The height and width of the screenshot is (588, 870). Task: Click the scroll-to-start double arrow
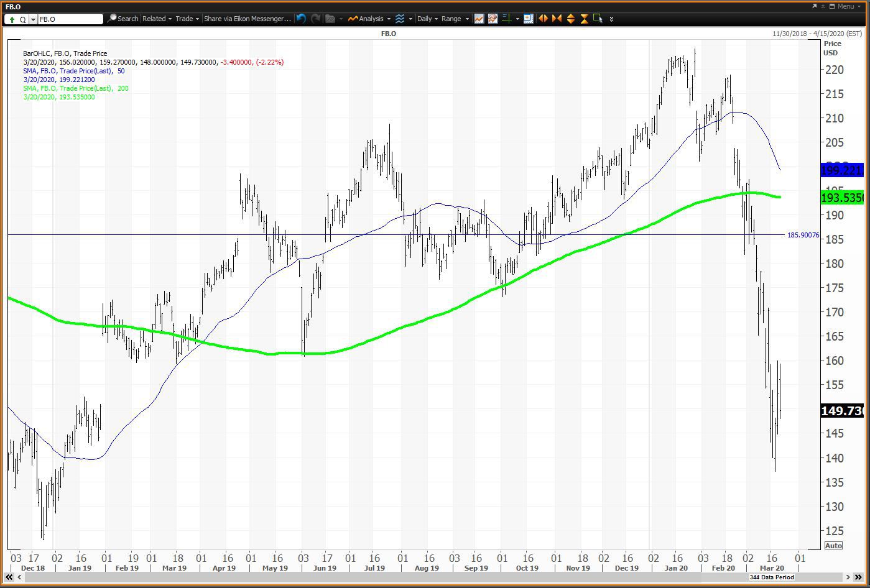(x=9, y=577)
